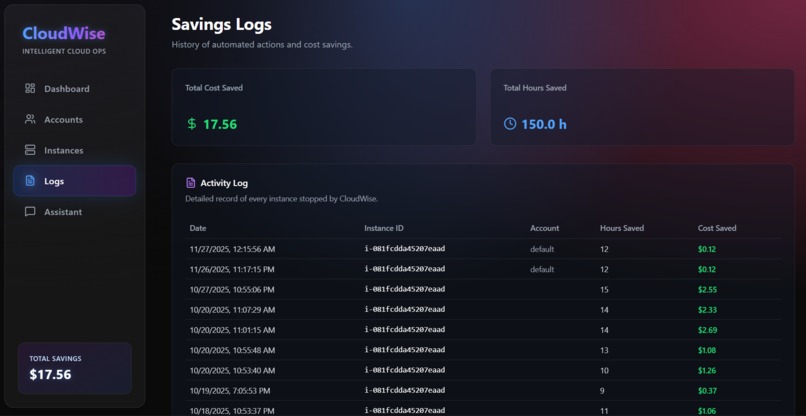Click date 11/27/2025, 12:15:56 AM
806x416 pixels.
(232, 249)
